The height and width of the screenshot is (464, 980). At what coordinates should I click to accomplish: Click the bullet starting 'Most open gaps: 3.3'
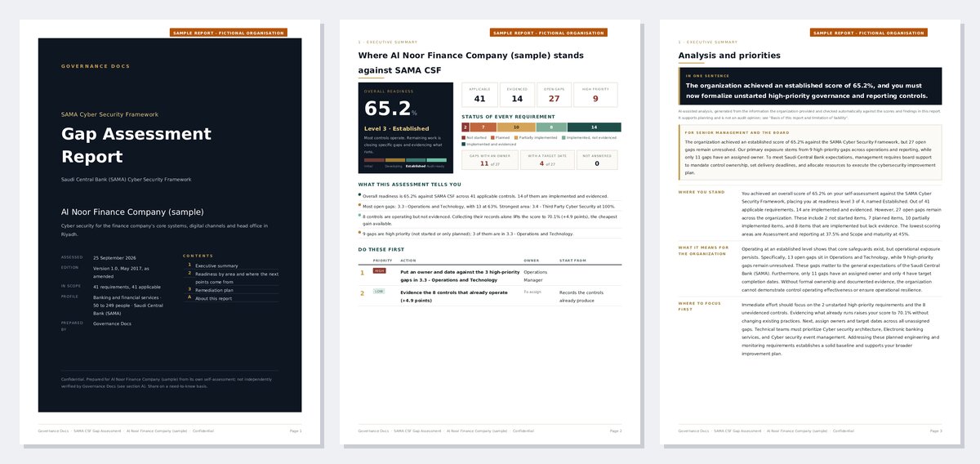(x=488, y=207)
